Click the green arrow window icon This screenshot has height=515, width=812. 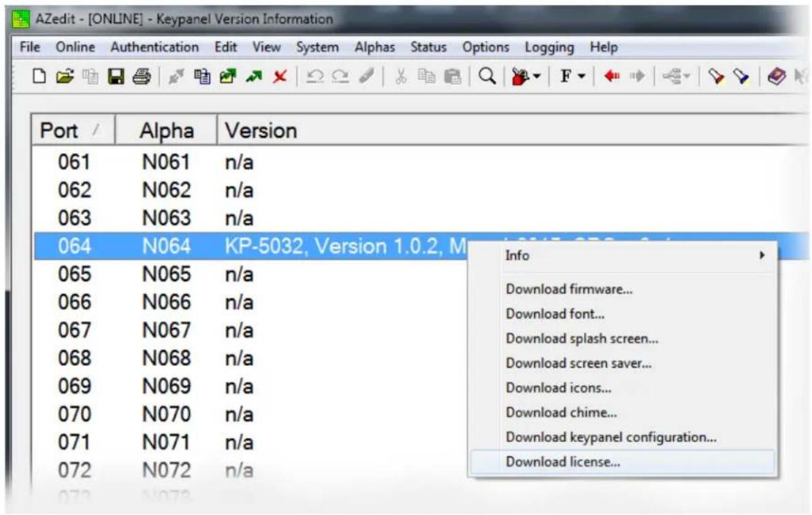228,77
